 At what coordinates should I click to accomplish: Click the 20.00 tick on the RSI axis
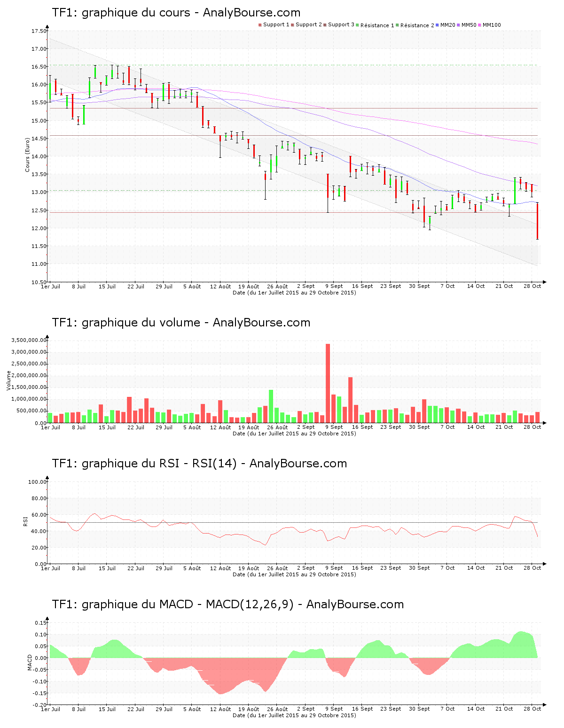click(39, 548)
